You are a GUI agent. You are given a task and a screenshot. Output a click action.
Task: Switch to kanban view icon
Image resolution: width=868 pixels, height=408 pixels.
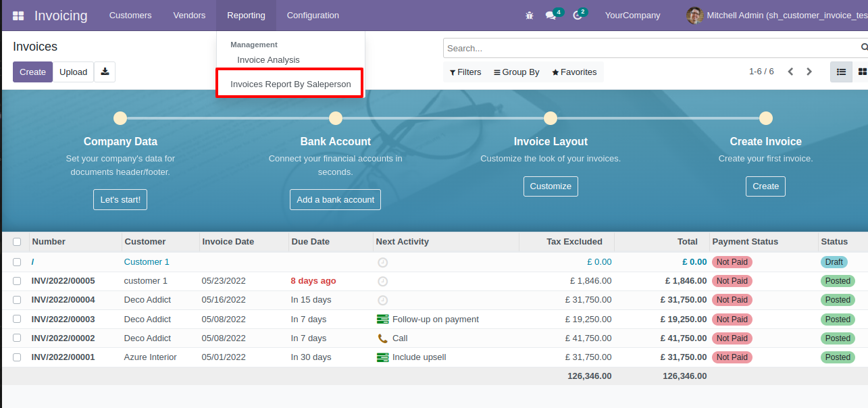pyautogui.click(x=861, y=72)
